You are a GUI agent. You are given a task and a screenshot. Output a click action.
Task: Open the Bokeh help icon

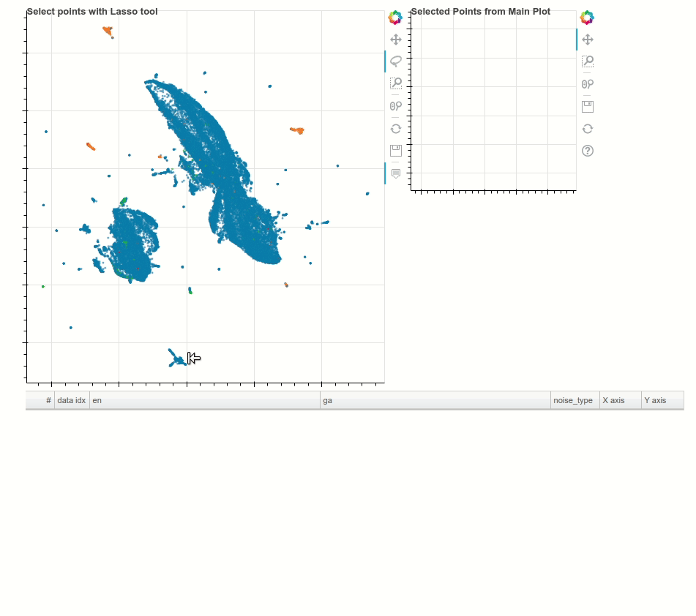(587, 151)
